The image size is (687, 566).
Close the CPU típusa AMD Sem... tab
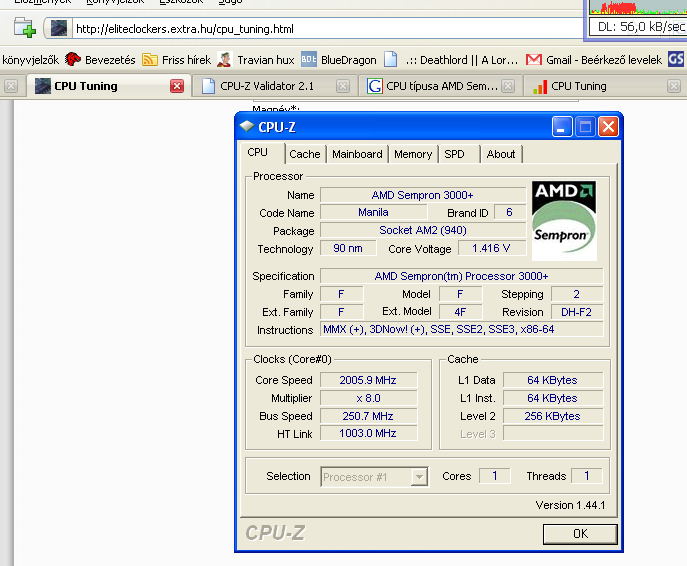click(x=508, y=86)
